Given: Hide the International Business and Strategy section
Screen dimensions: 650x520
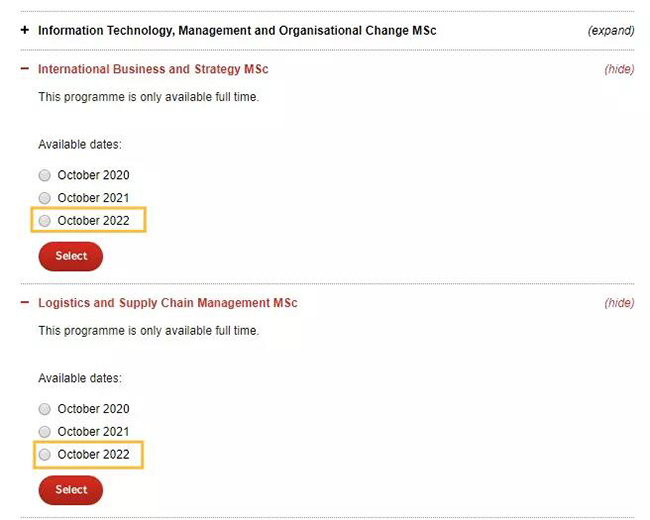Looking at the screenshot, I should pyautogui.click(x=619, y=70).
